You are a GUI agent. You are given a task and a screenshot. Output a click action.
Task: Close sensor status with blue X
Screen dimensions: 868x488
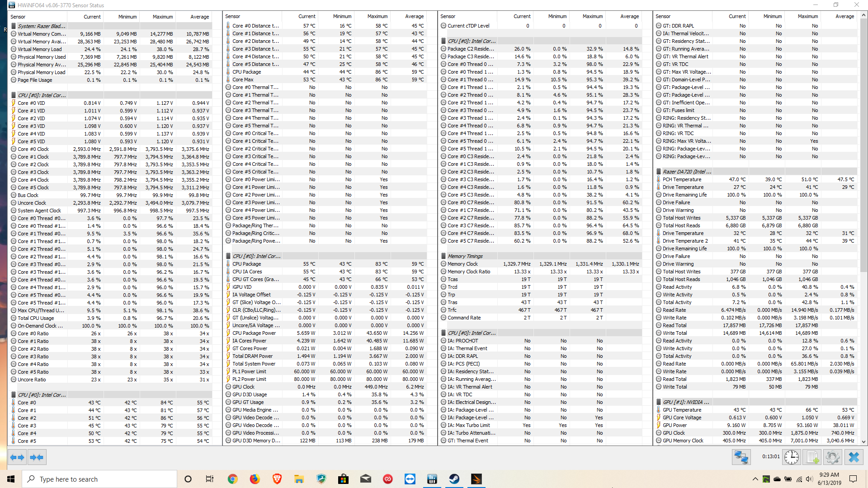tap(854, 457)
